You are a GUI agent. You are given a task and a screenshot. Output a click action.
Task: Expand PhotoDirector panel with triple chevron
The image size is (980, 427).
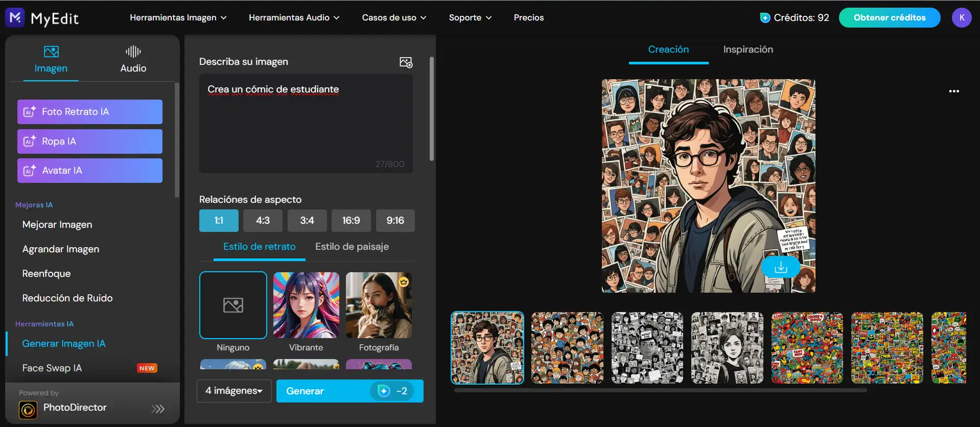pos(158,409)
